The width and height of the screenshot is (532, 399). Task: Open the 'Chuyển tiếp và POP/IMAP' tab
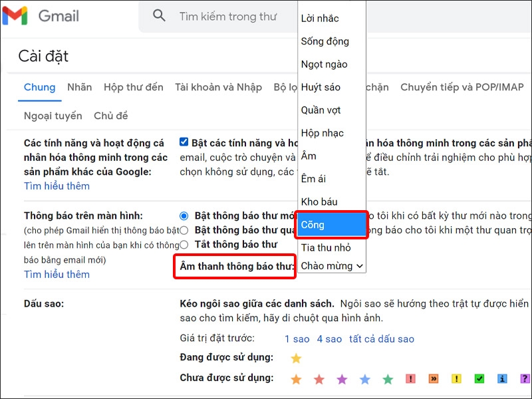click(462, 87)
